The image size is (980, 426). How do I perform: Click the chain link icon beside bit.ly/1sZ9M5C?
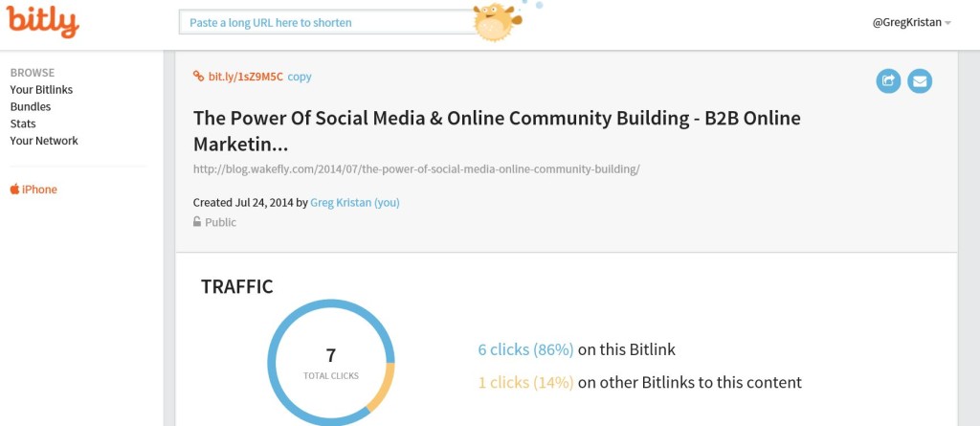(x=199, y=77)
